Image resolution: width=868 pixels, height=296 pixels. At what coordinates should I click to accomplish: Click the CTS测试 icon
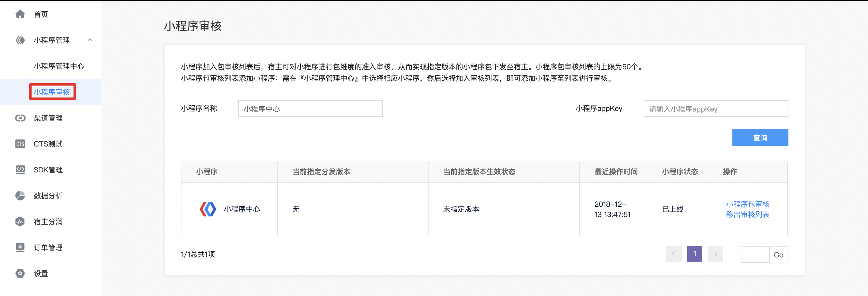pyautogui.click(x=20, y=144)
